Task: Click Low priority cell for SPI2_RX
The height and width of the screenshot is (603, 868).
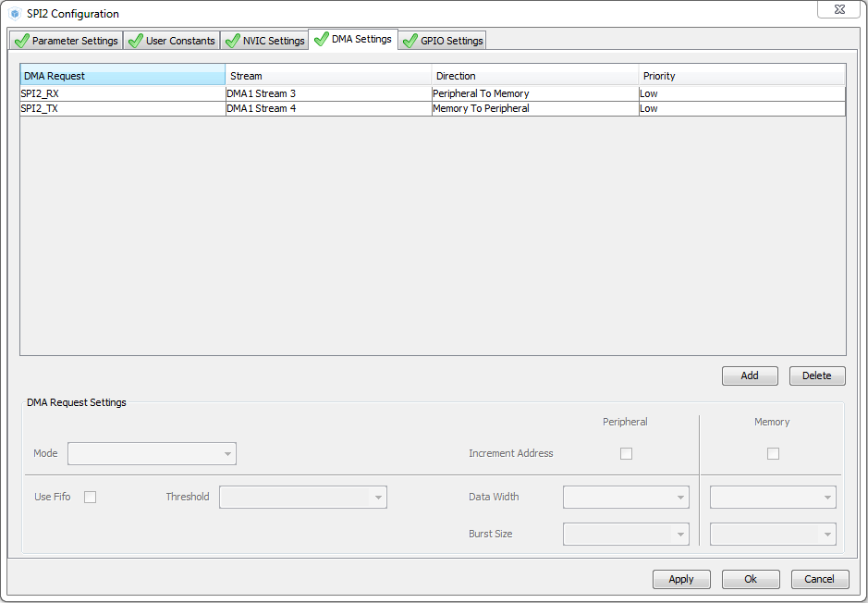Action: tap(741, 93)
